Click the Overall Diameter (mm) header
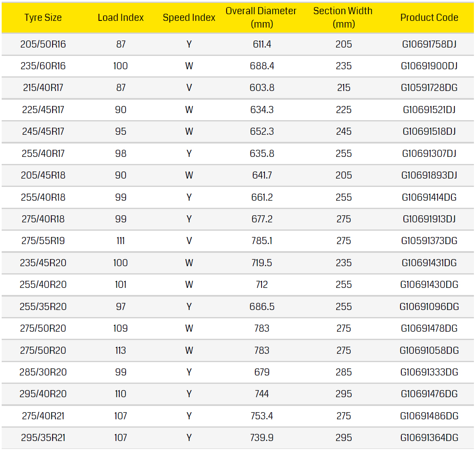Screen dimensions: 476x451 261,18
